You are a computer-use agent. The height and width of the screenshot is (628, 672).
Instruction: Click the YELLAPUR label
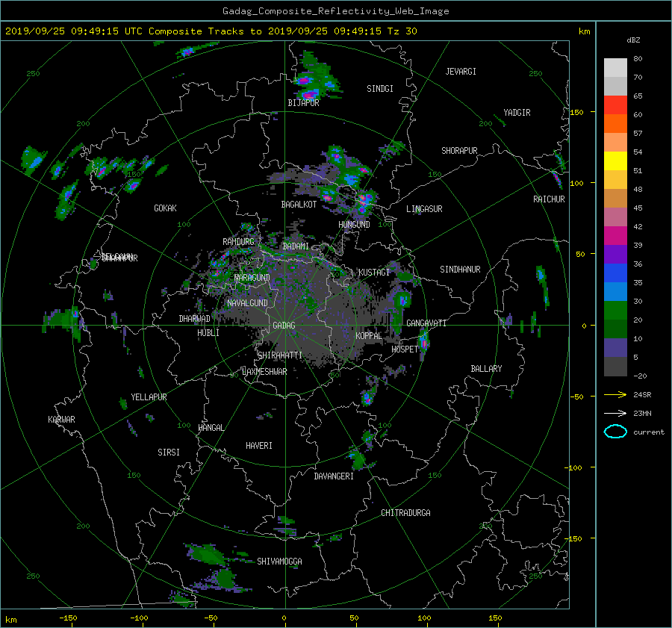(149, 397)
